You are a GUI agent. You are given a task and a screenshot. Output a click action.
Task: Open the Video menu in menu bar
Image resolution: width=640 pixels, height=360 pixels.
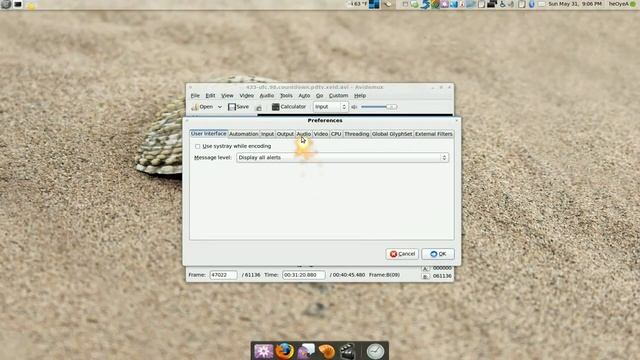[247, 96]
